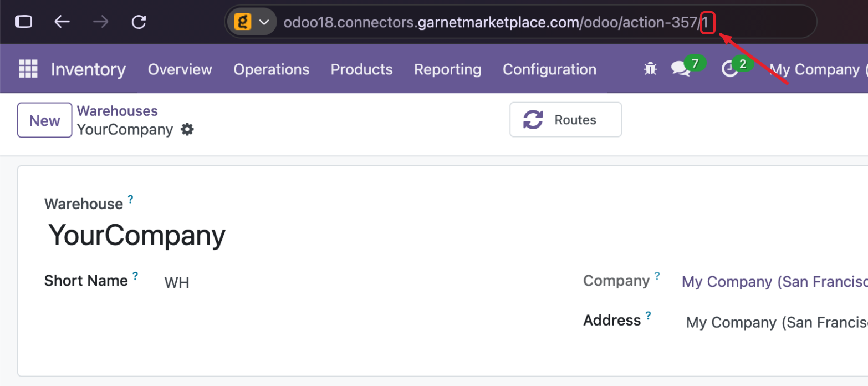Image resolution: width=868 pixels, height=386 pixels.
Task: Toggle the browser sidebar panel icon
Action: [23, 22]
